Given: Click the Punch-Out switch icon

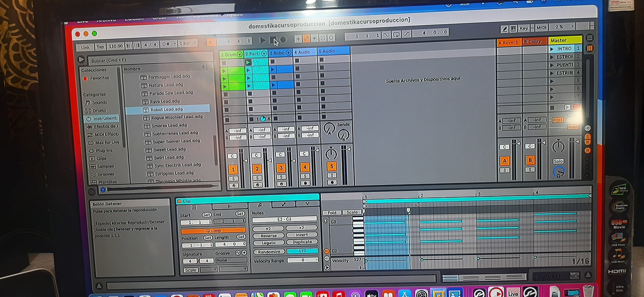Looking at the screenshot, I should click(x=407, y=34).
